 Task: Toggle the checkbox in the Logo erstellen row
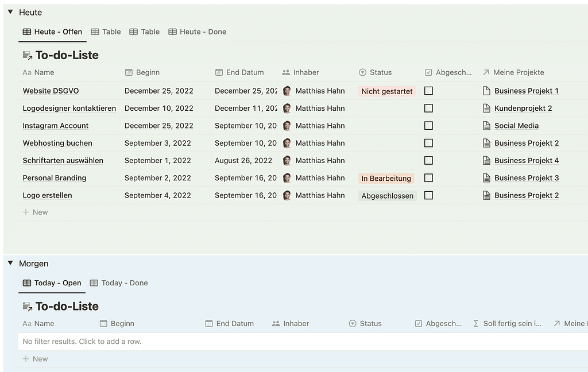point(428,195)
